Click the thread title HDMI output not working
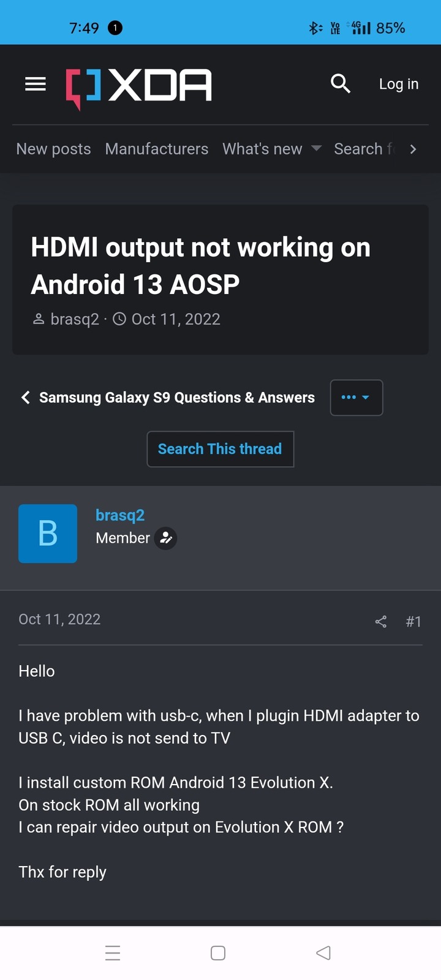Viewport: 441px width, 980px height. 201,266
